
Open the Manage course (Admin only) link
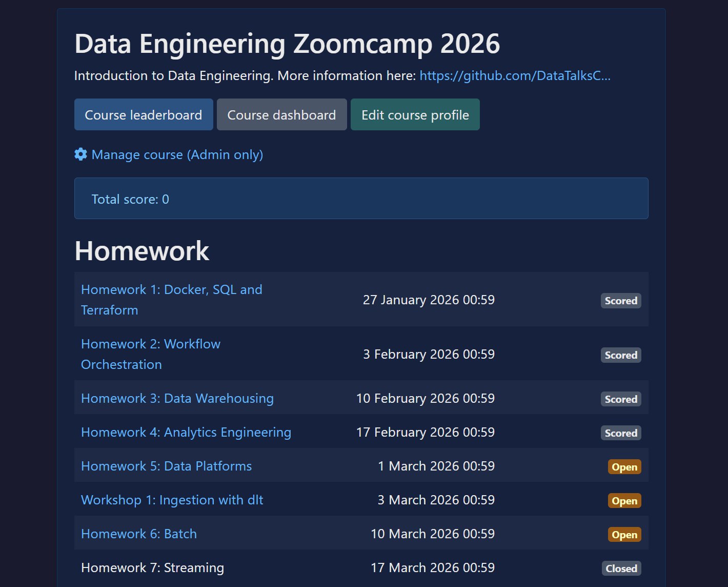coord(177,154)
